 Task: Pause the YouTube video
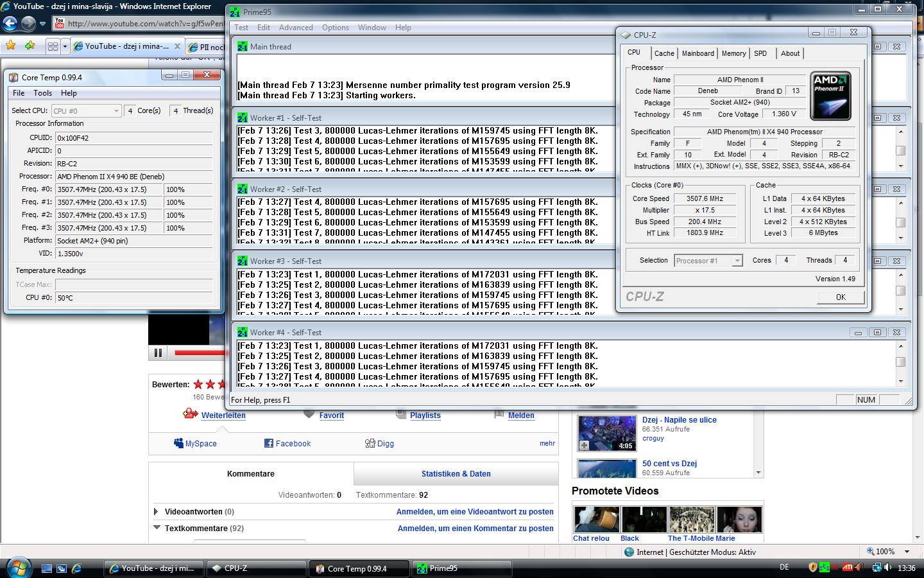pyautogui.click(x=158, y=353)
